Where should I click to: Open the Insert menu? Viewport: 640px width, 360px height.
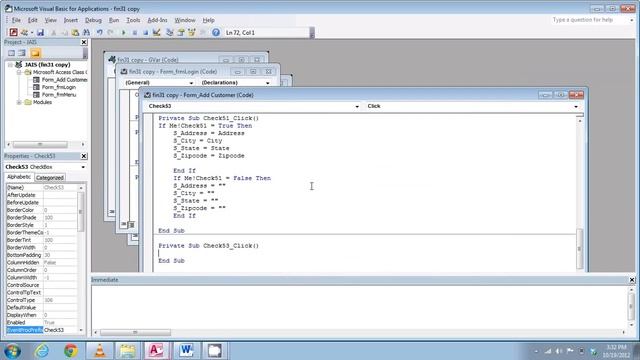point(71,20)
